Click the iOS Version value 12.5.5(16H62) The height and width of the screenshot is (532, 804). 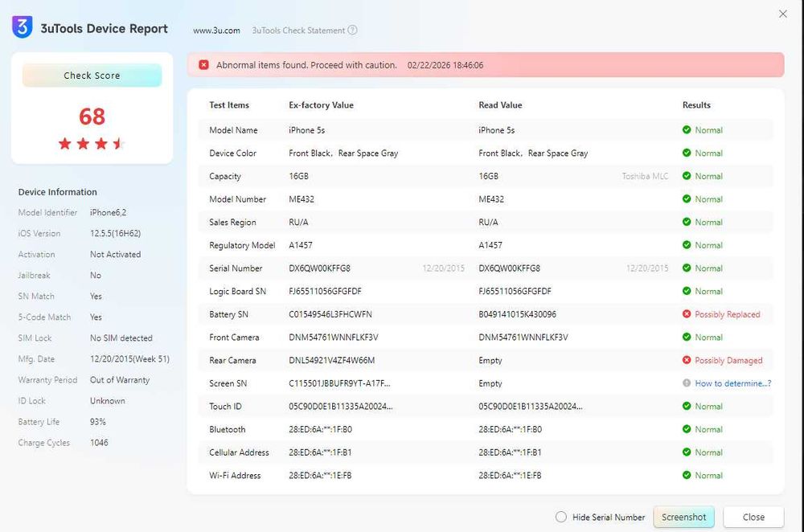click(115, 233)
